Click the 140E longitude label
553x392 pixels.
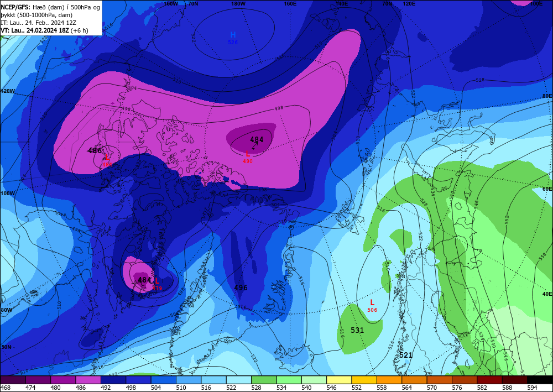341,3
